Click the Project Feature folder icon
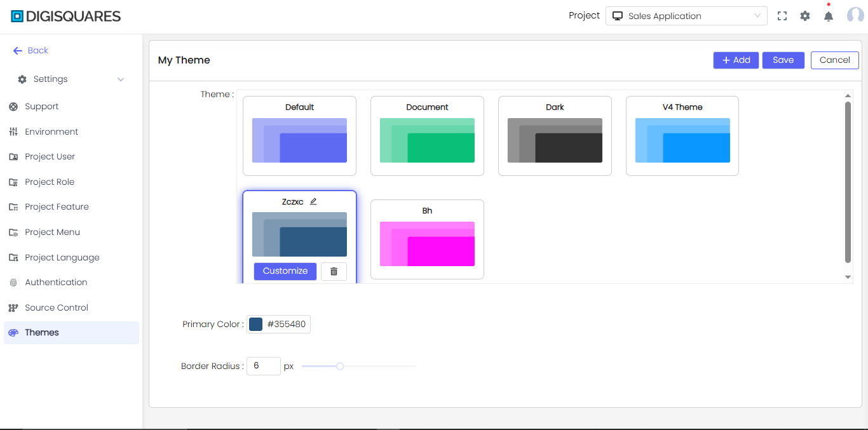 tap(13, 207)
